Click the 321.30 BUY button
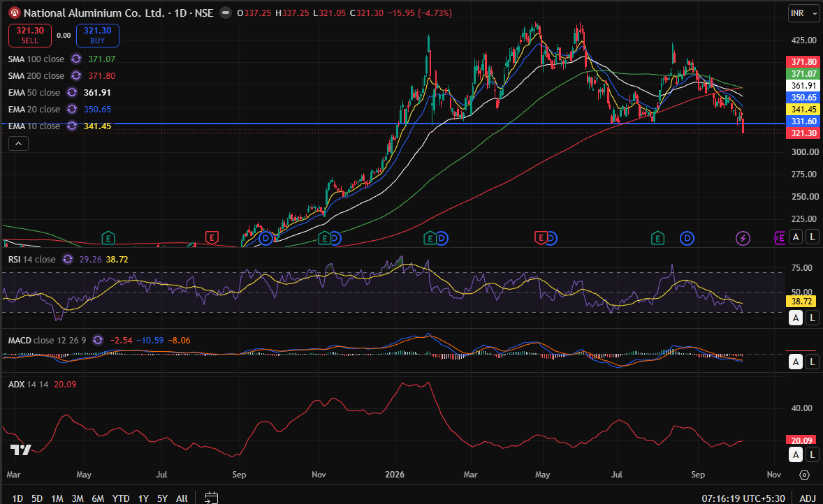 (x=98, y=35)
